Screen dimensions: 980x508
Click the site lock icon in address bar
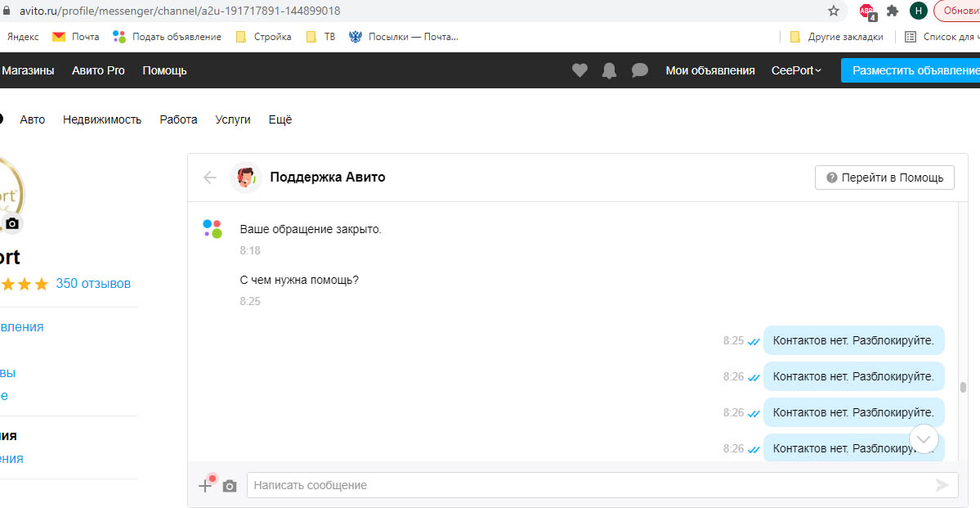(7, 11)
